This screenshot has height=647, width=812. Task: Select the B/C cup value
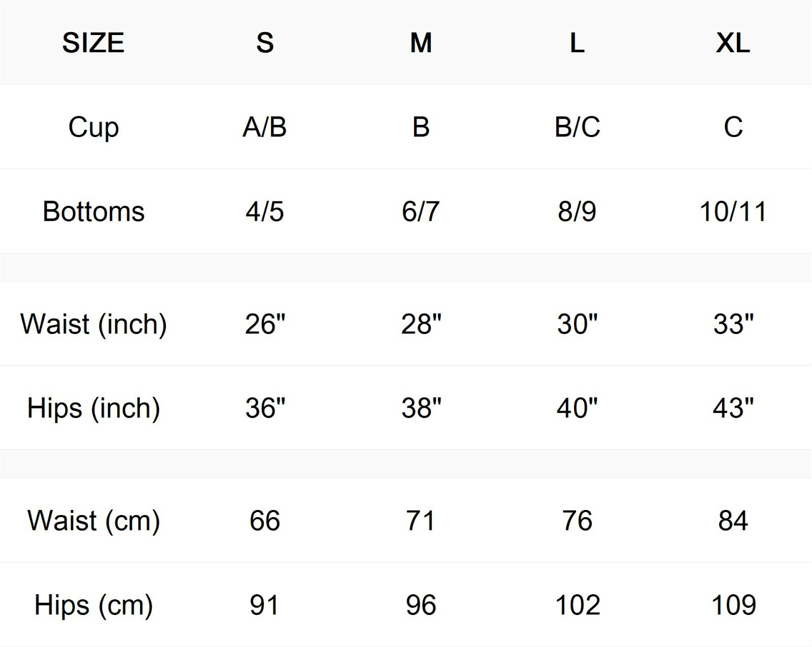pos(577,127)
